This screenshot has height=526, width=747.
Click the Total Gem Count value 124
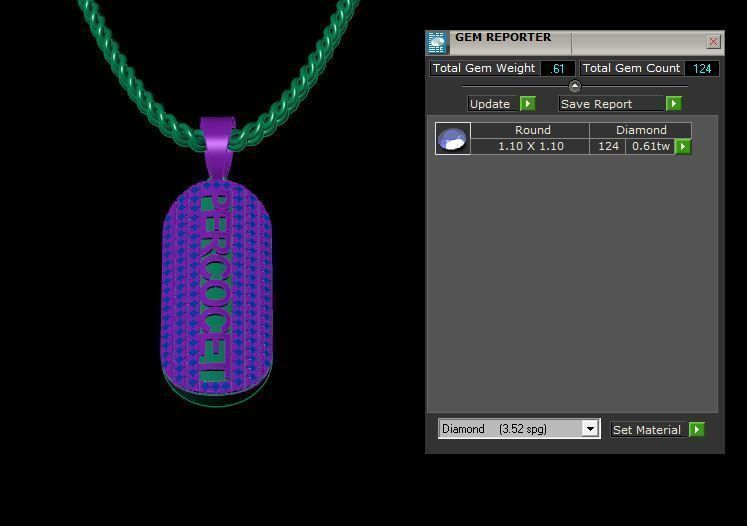click(702, 69)
